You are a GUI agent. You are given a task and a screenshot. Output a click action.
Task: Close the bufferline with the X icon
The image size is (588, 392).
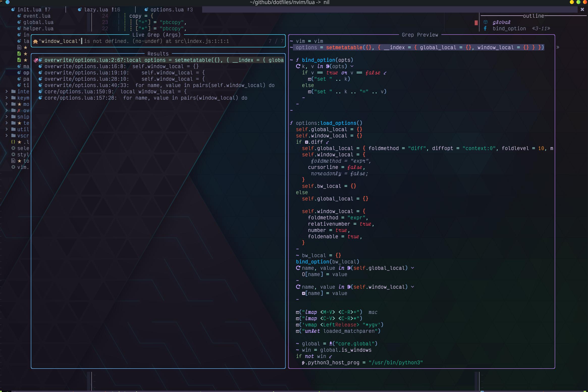pos(582,9)
